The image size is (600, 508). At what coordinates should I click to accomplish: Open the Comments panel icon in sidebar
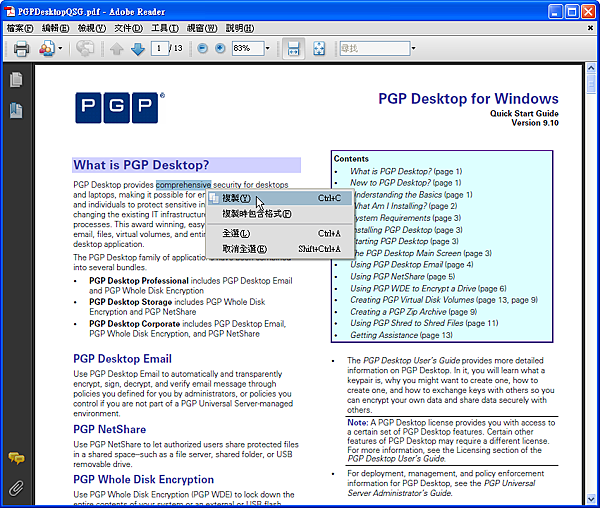(16, 458)
